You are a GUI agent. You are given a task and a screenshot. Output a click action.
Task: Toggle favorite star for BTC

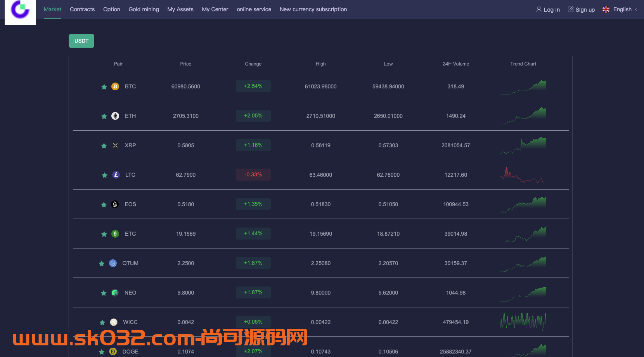tap(104, 87)
